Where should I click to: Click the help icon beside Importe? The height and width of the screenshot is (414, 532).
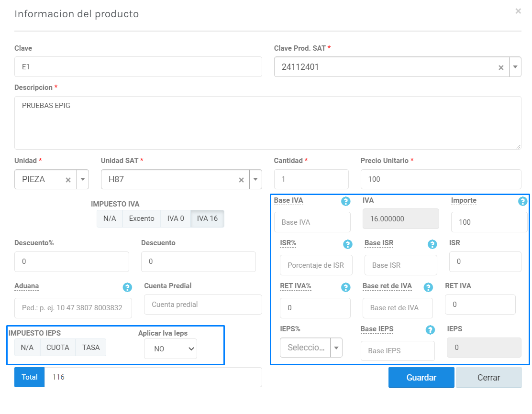(x=522, y=201)
